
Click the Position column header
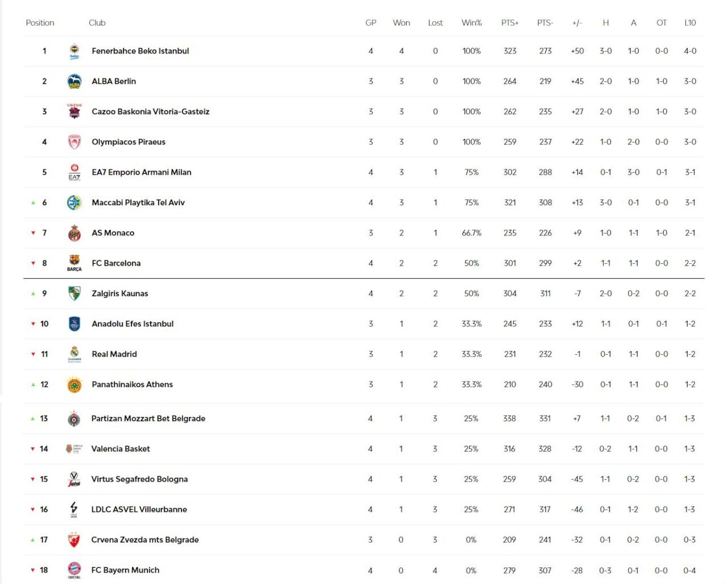(x=40, y=23)
